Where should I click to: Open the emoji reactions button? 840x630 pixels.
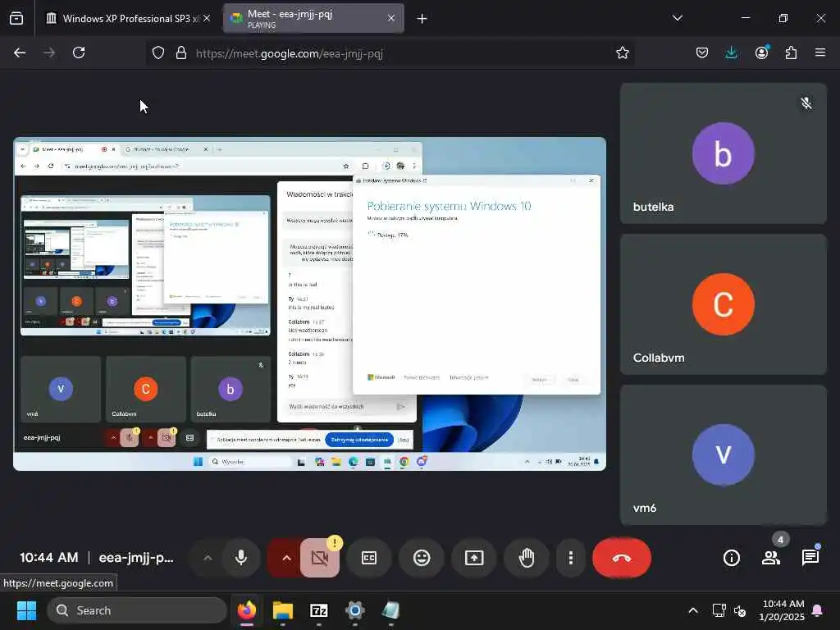point(422,558)
